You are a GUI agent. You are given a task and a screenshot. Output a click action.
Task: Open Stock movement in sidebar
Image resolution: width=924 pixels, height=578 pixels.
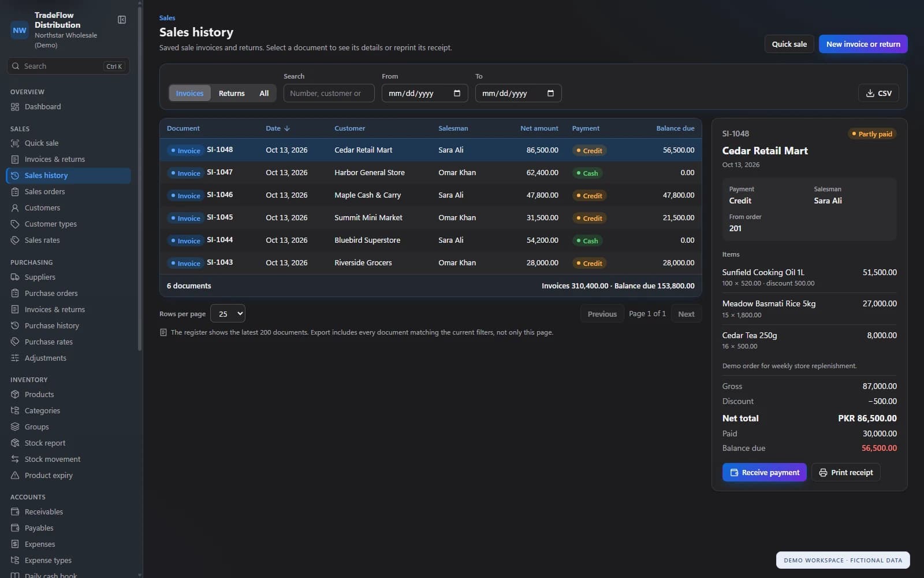coord(68,460)
